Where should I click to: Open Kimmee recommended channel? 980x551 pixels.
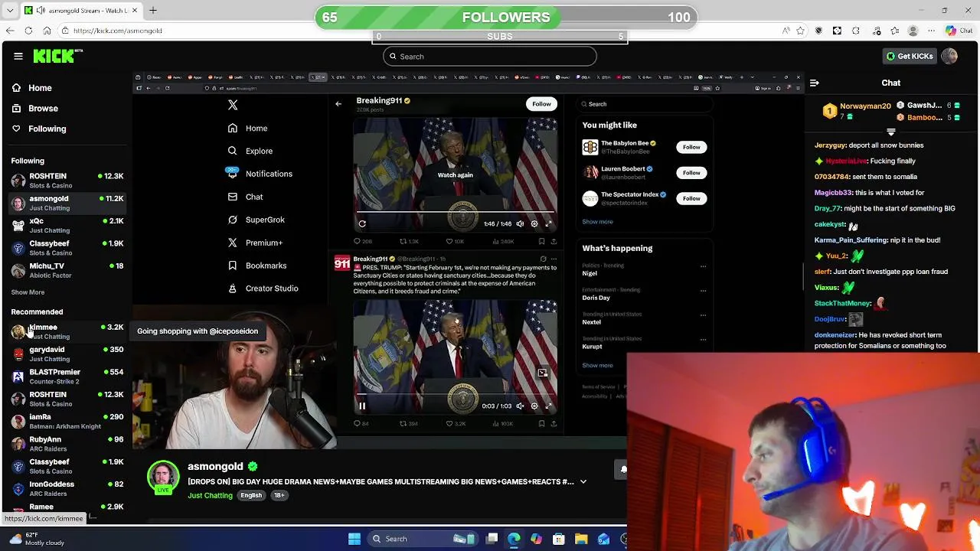click(67, 331)
